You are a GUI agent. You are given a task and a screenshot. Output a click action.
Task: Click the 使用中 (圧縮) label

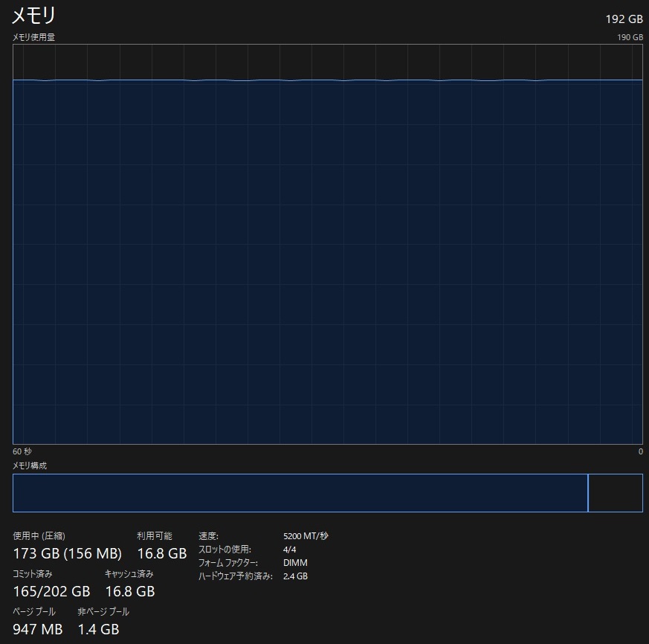click(40, 535)
